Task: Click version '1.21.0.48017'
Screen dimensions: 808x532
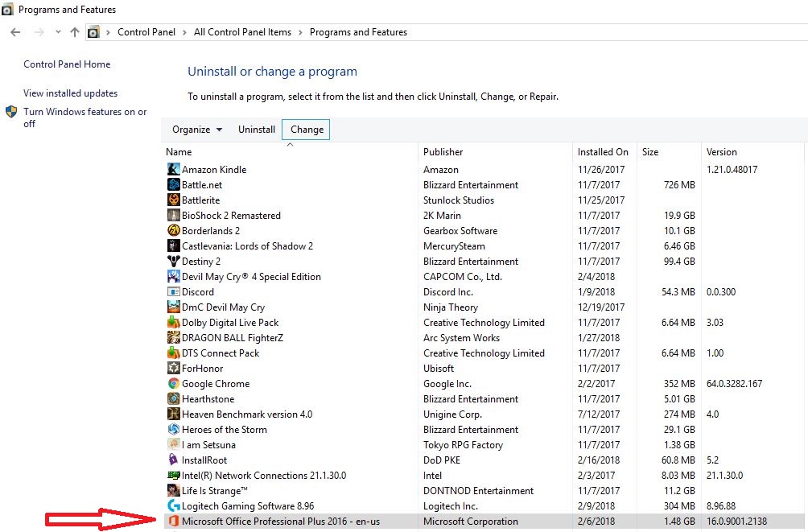Action: click(x=732, y=170)
